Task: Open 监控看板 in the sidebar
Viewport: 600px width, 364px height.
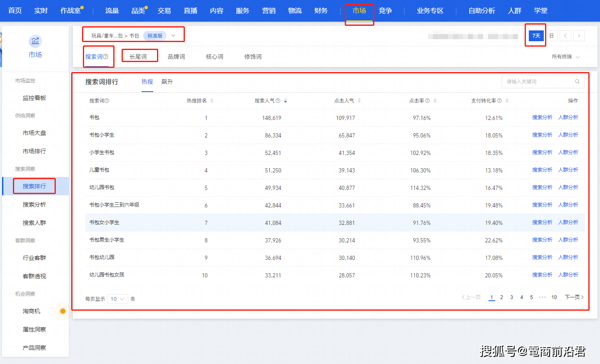Action: point(35,98)
